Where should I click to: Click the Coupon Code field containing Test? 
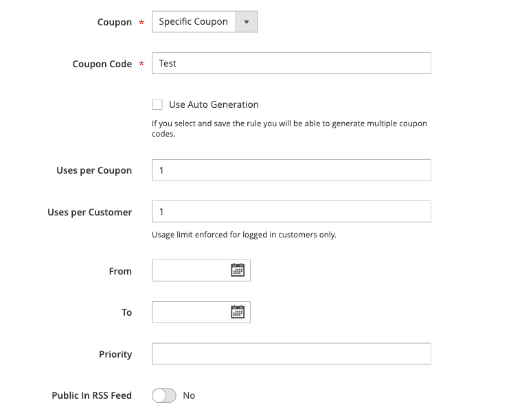pyautogui.click(x=291, y=63)
